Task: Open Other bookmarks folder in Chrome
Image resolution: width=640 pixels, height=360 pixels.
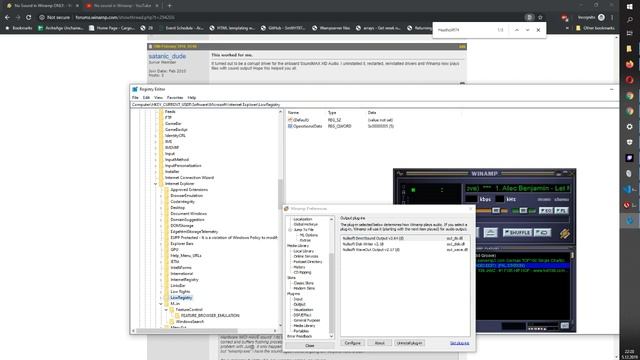Action: pos(595,28)
